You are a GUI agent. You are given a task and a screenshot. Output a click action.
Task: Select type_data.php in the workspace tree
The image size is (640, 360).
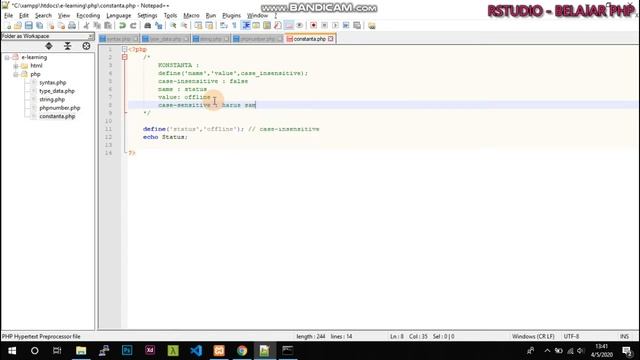(57, 91)
